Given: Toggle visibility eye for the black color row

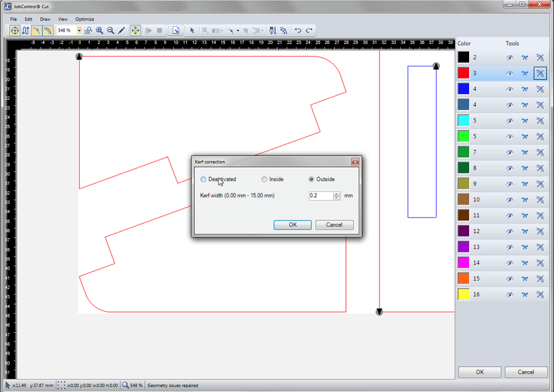Looking at the screenshot, I should click(x=509, y=58).
